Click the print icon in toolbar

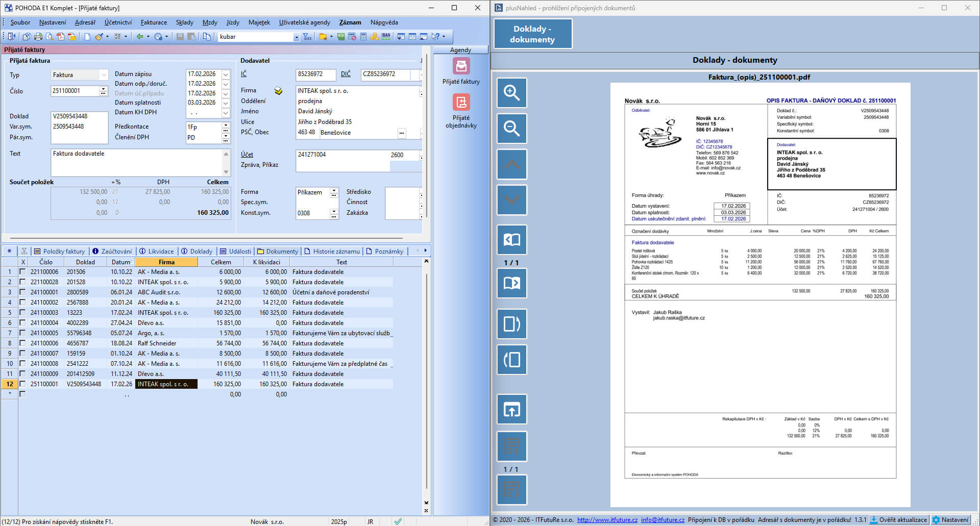coord(38,37)
